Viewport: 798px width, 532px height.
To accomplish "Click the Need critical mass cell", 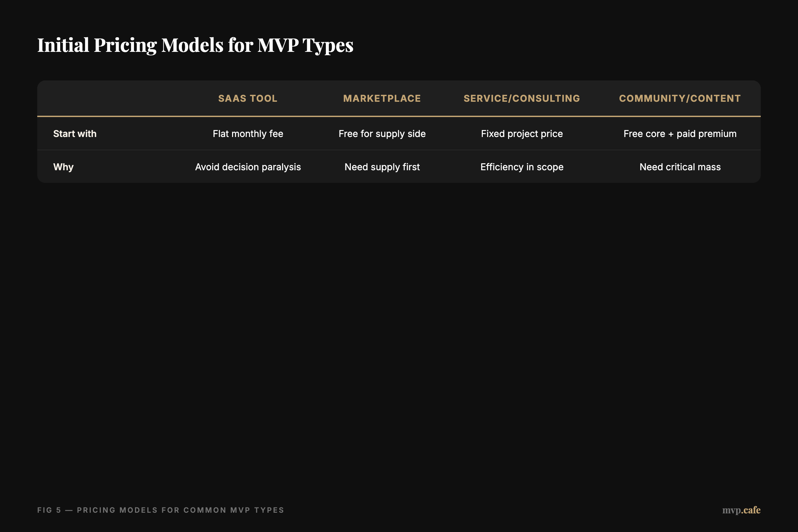I will 680,167.
